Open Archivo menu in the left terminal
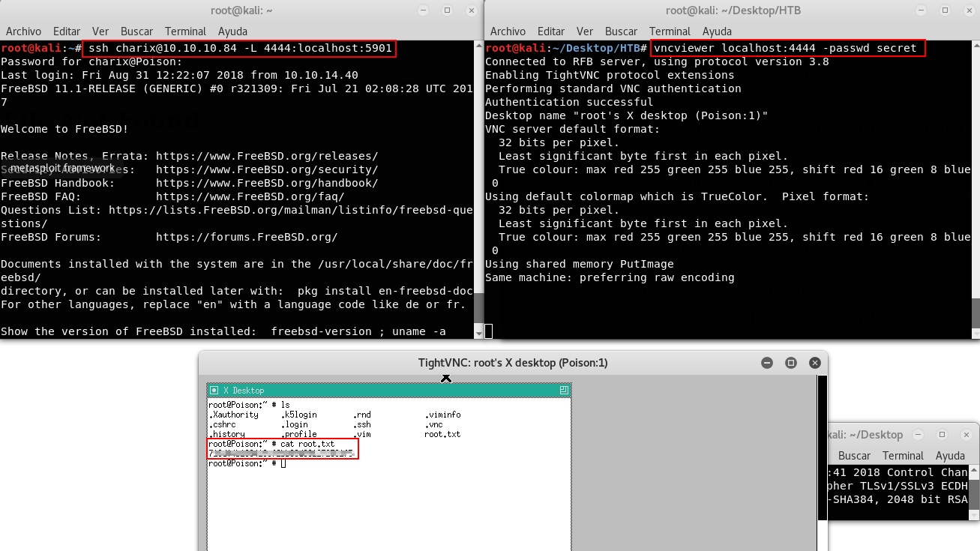The image size is (980, 551). (x=24, y=31)
